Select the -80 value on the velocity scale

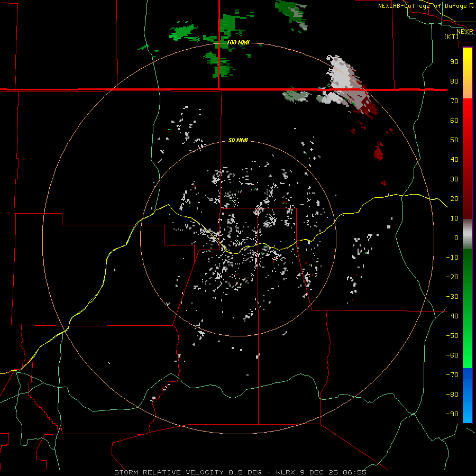pyautogui.click(x=452, y=395)
